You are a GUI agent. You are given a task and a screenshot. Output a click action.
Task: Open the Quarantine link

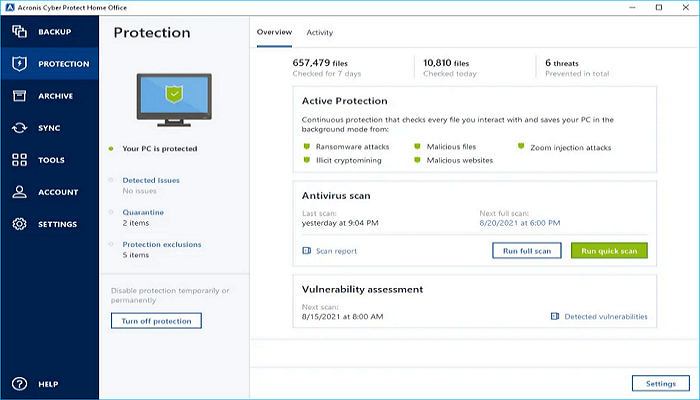[x=143, y=212]
